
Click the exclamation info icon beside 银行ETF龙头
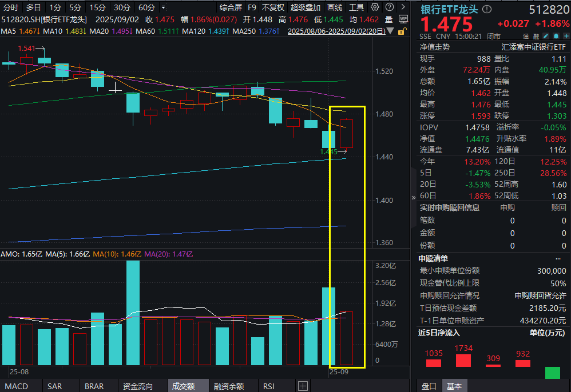[486, 9]
